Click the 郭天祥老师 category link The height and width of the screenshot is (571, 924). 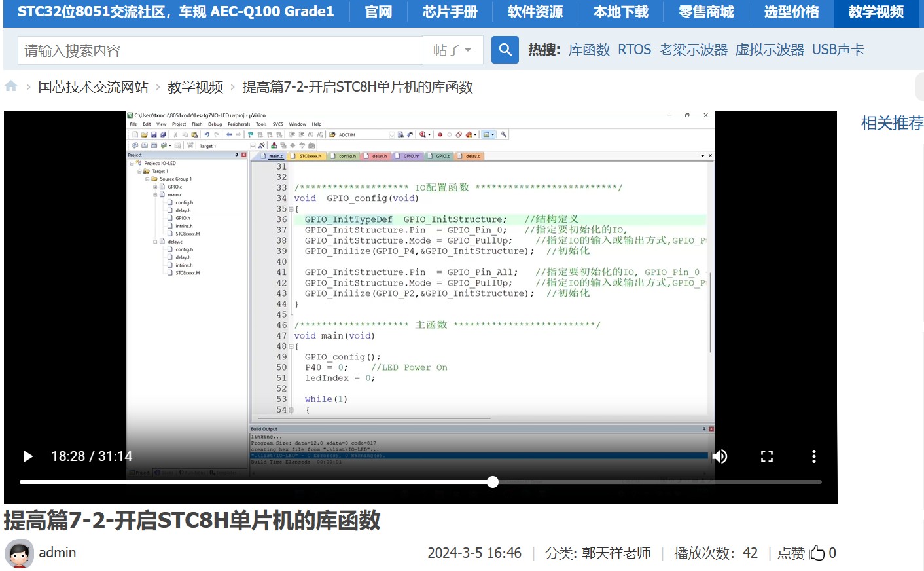(616, 553)
